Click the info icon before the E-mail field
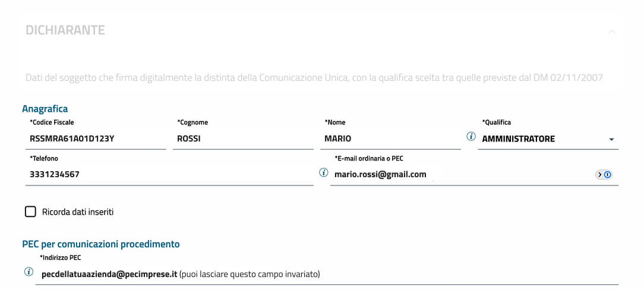The image size is (644, 302). click(324, 173)
